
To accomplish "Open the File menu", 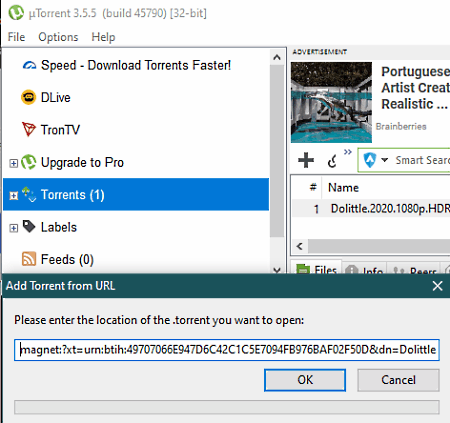I will pos(16,37).
